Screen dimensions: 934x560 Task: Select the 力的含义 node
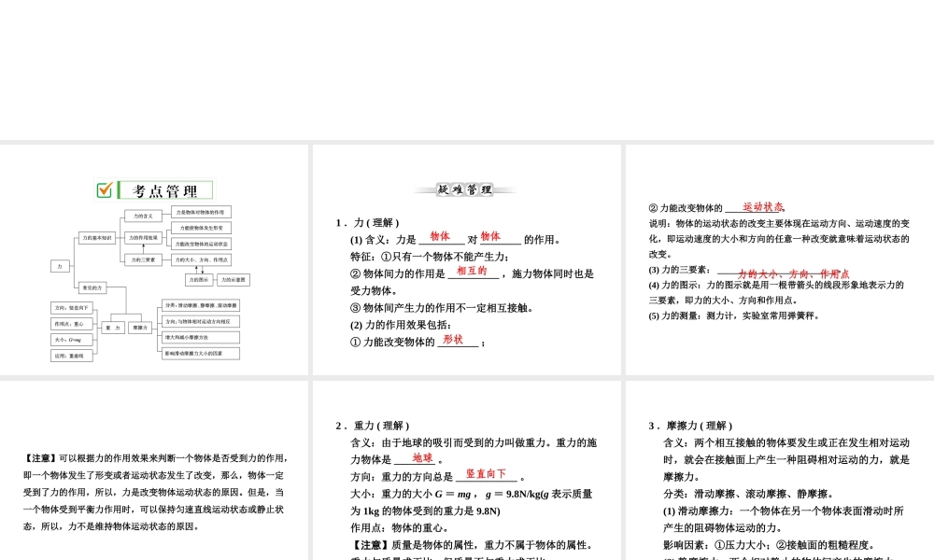[x=143, y=216]
